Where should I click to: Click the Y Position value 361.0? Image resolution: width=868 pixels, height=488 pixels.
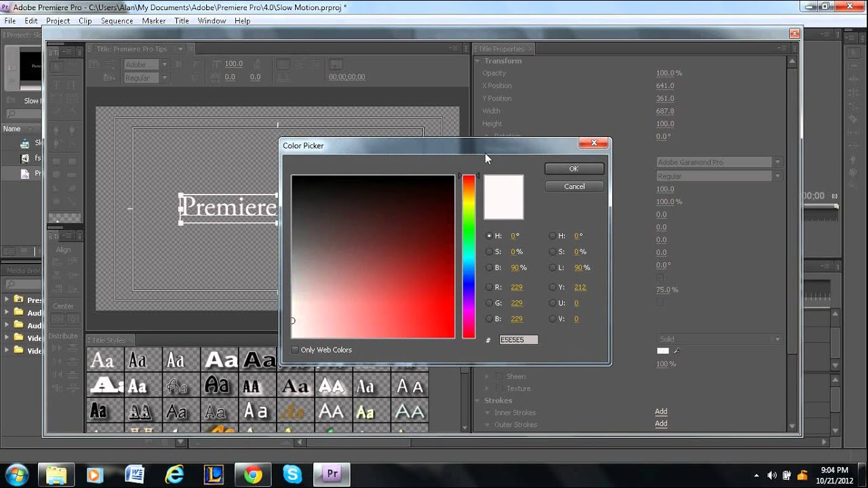click(665, 98)
